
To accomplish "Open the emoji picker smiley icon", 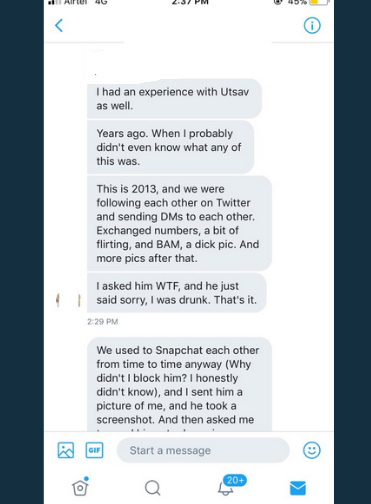I will point(312,450).
